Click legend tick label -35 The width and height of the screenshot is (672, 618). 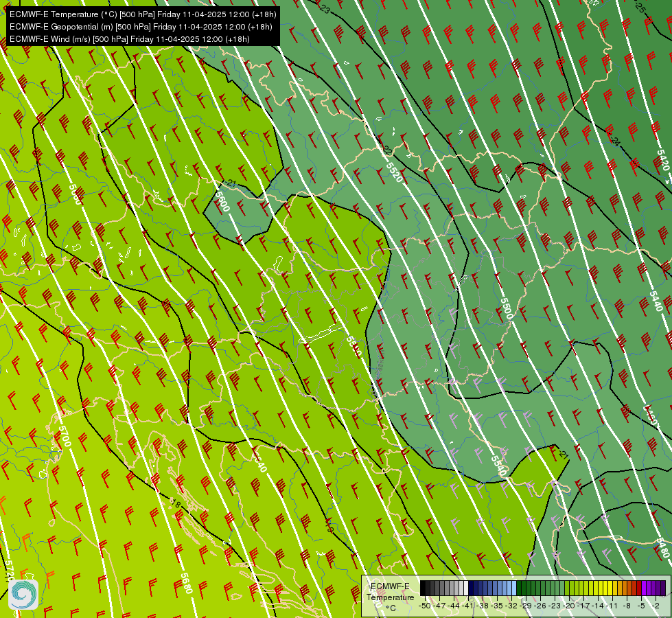(x=497, y=606)
